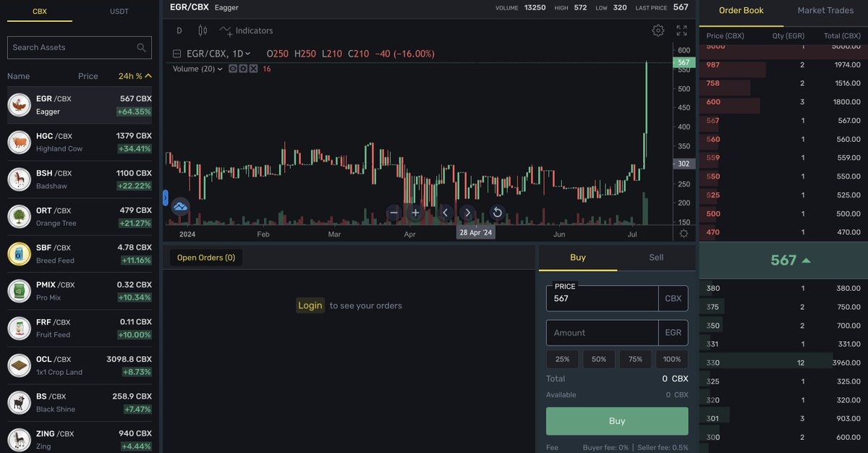Click the Fruit Feed asset logo

(x=20, y=329)
